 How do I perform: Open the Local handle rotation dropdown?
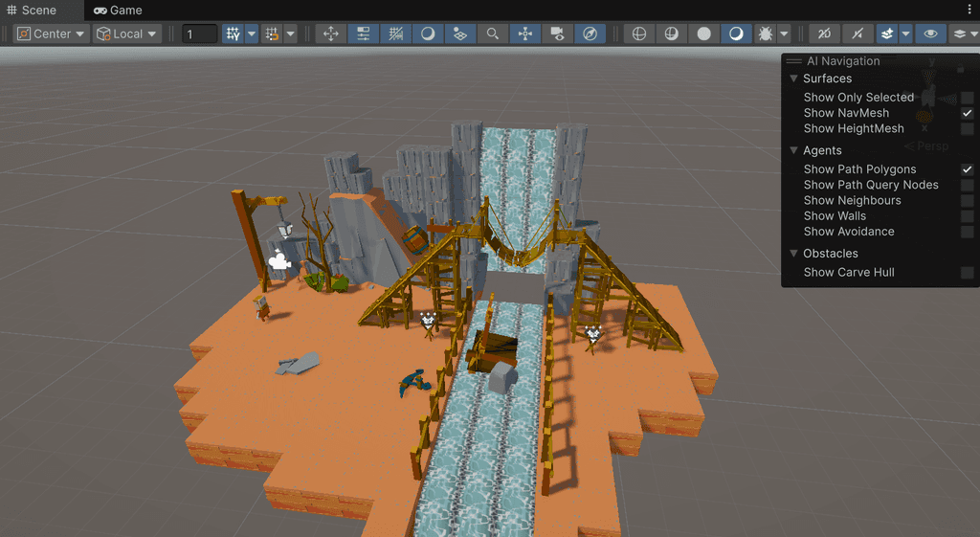127,34
